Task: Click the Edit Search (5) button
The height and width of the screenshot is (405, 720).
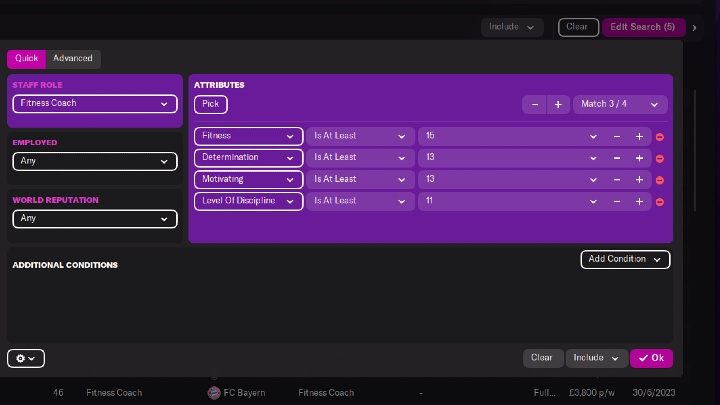Action: 643,27
